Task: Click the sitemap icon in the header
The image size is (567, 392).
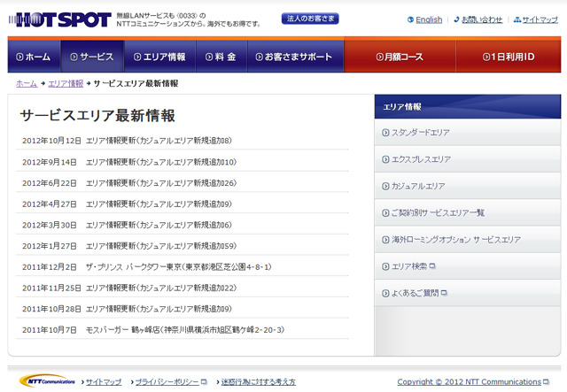Action: click(x=517, y=19)
